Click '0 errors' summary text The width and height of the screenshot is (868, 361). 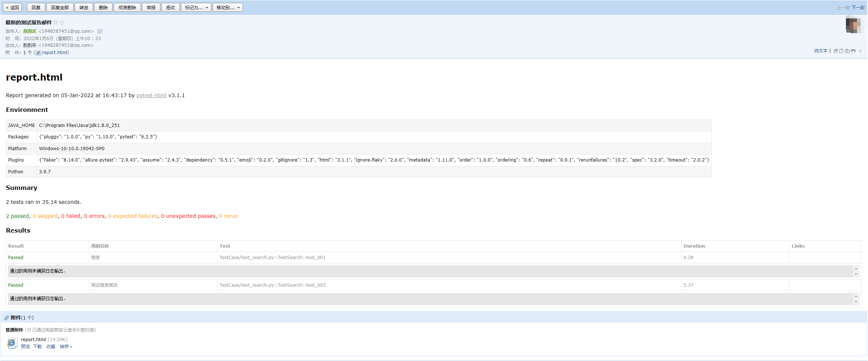tap(95, 216)
